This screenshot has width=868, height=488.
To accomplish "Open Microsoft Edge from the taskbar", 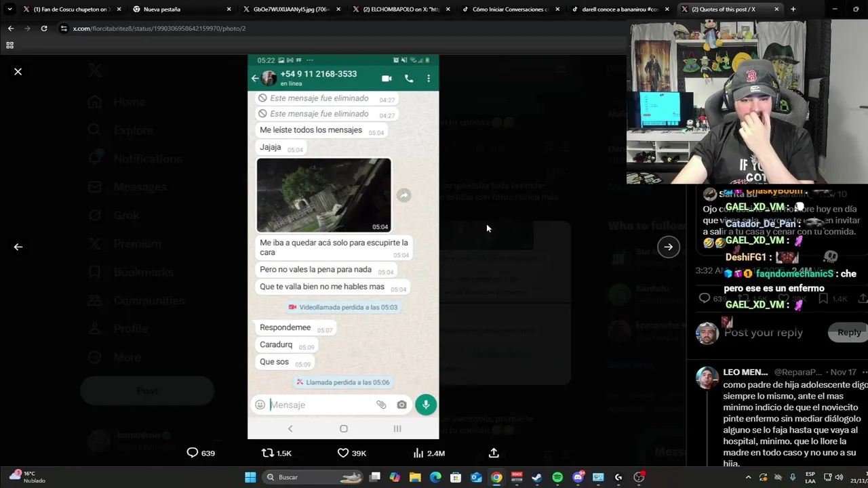I will (435, 477).
